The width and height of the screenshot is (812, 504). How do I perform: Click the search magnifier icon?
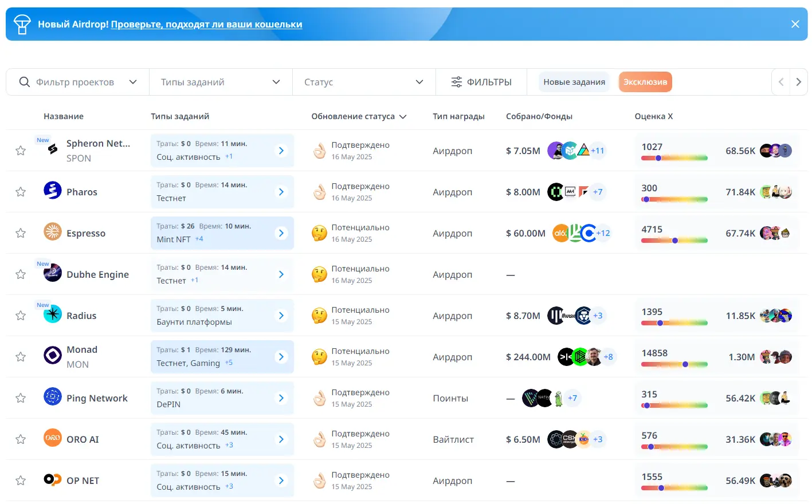click(24, 82)
